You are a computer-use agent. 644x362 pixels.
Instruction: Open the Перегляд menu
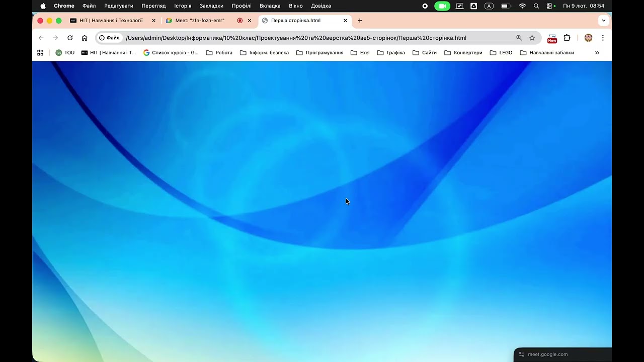click(x=153, y=6)
